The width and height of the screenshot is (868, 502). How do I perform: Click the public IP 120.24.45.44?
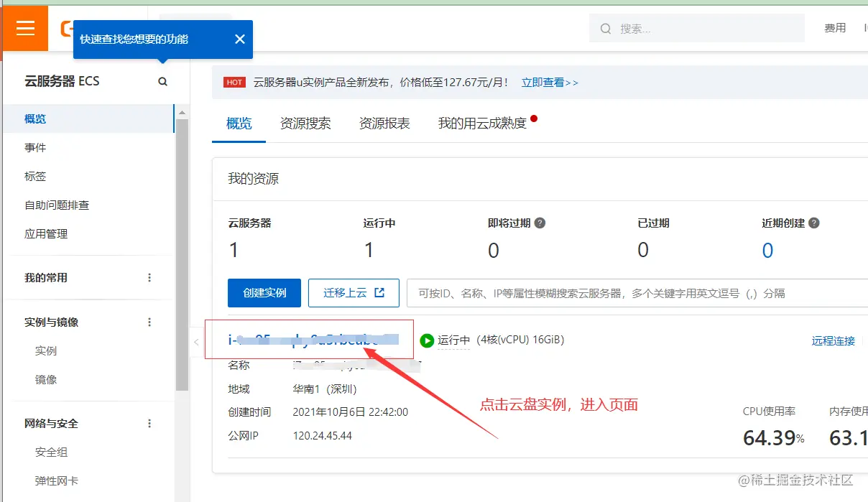click(323, 436)
